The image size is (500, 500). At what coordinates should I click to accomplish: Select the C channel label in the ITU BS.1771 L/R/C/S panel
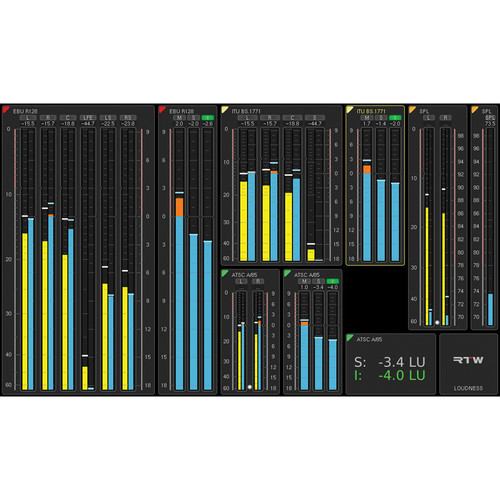[x=292, y=118]
